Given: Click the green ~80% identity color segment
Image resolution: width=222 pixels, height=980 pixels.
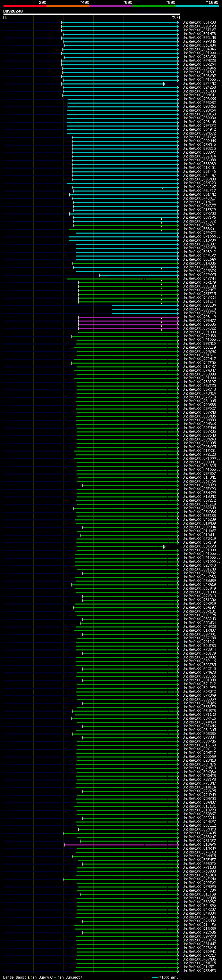Looking at the screenshot, I should tap(154, 6).
